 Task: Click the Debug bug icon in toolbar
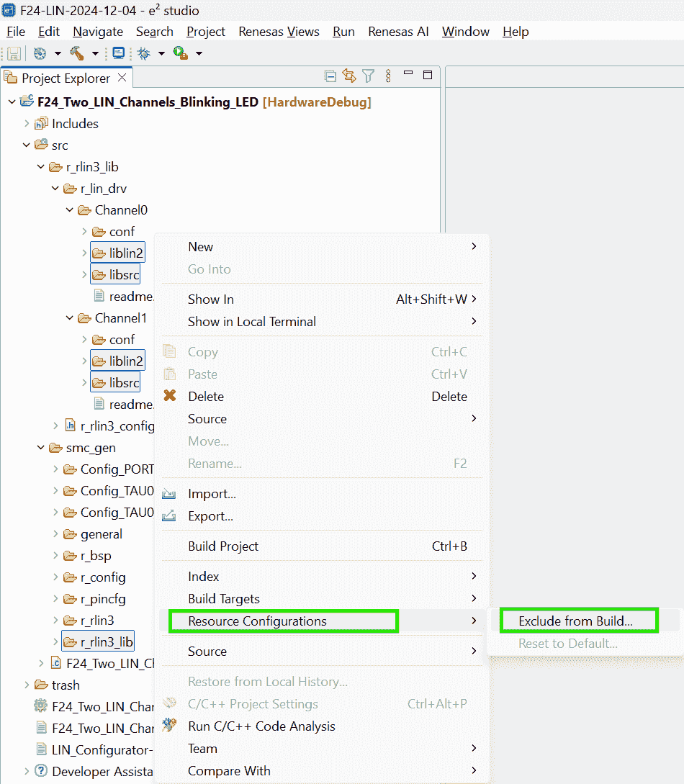point(144,53)
